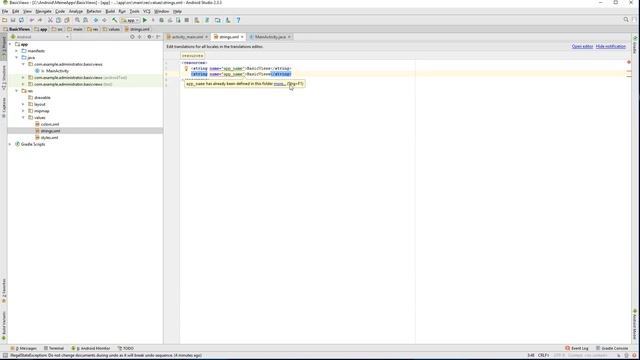The height and width of the screenshot is (360, 640).
Task: Start debugging with bug icon
Action: [162, 20]
